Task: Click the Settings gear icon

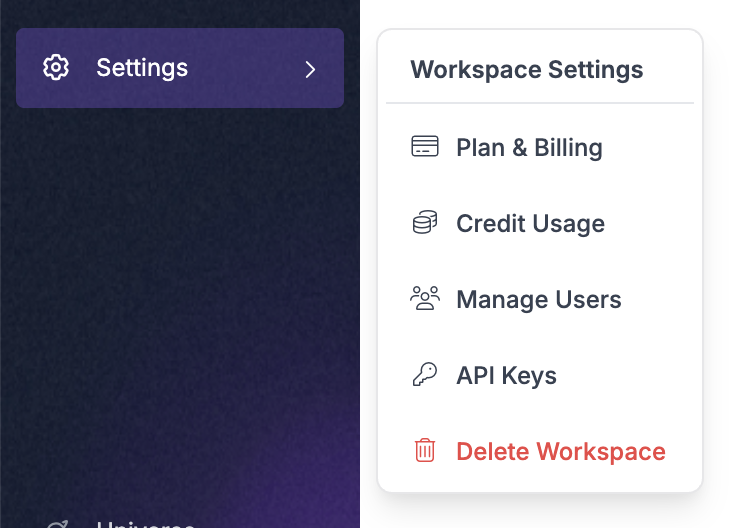Action: click(x=56, y=68)
